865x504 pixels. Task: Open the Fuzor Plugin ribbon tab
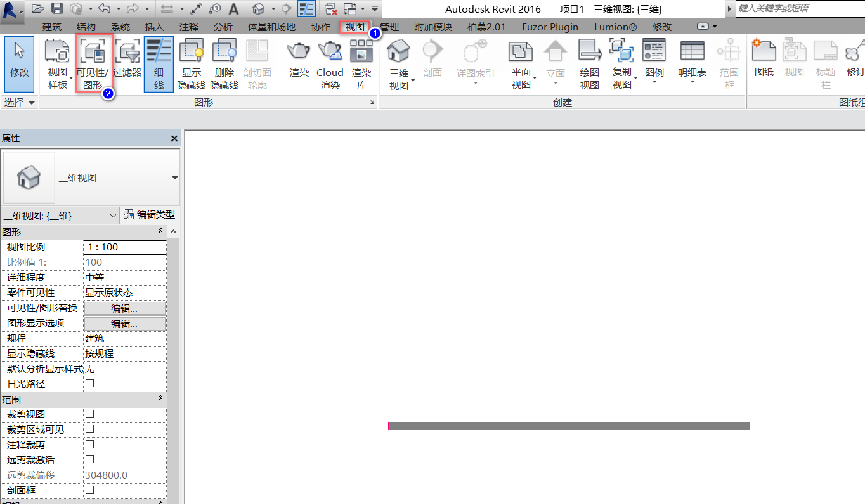550,27
